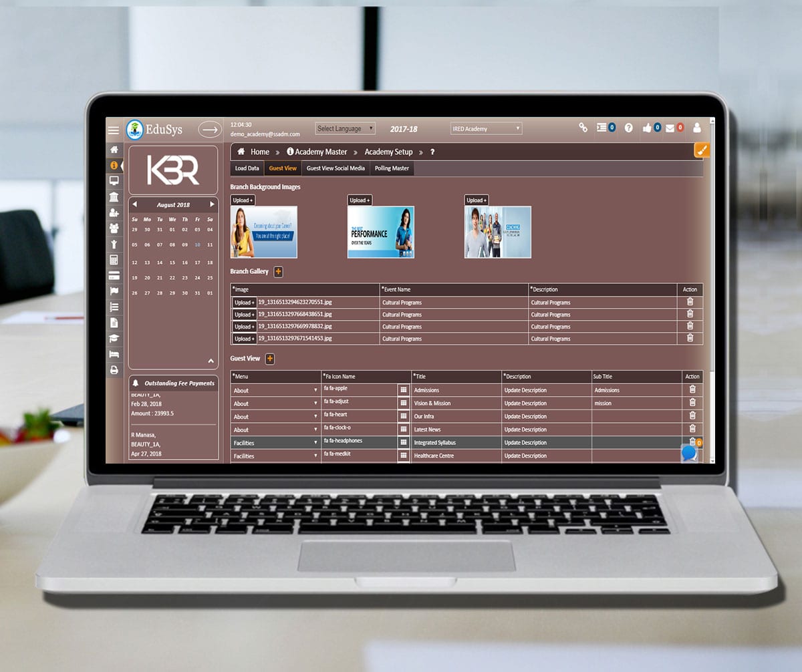The height and width of the screenshot is (672, 802).
Task: Open Menu dropdown for Vision & Mission row
Action: 276,403
